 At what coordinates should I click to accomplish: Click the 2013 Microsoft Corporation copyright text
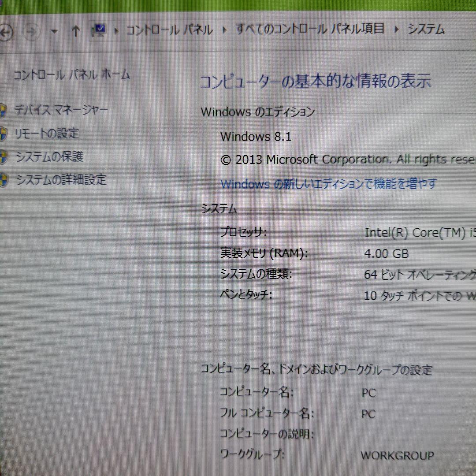click(x=348, y=160)
